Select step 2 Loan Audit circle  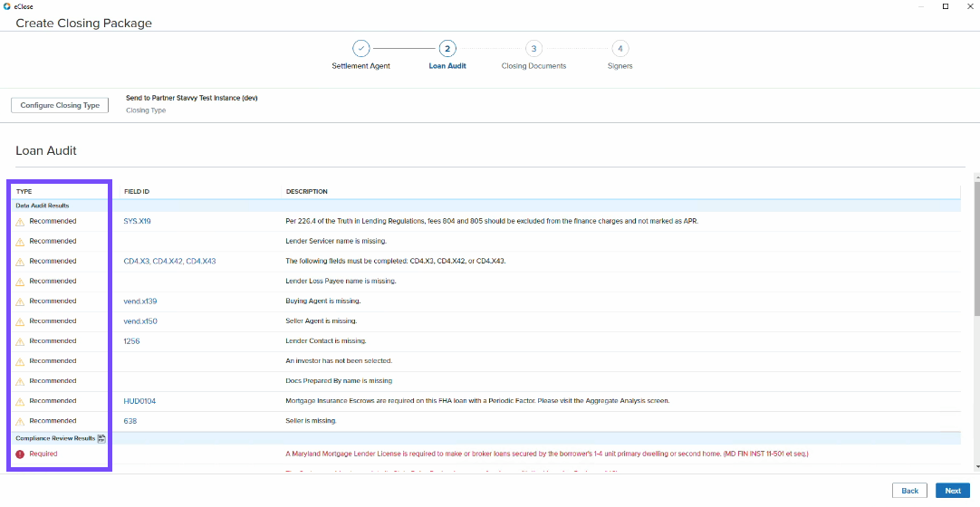pos(447,49)
